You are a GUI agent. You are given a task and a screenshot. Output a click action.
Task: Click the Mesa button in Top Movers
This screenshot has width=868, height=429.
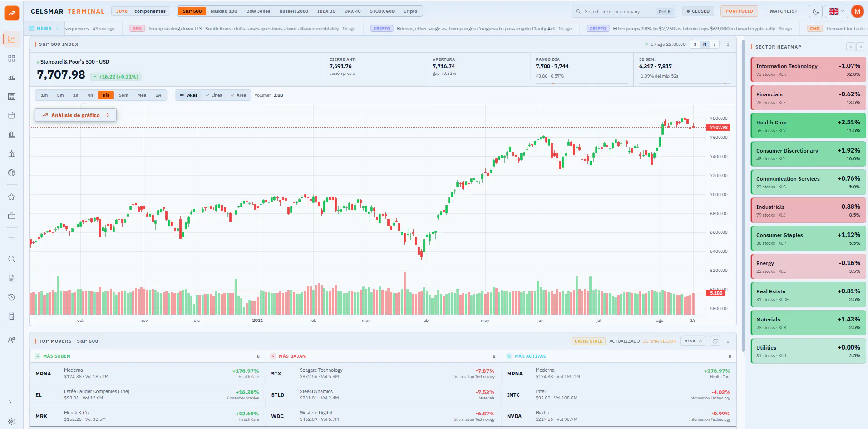click(693, 341)
